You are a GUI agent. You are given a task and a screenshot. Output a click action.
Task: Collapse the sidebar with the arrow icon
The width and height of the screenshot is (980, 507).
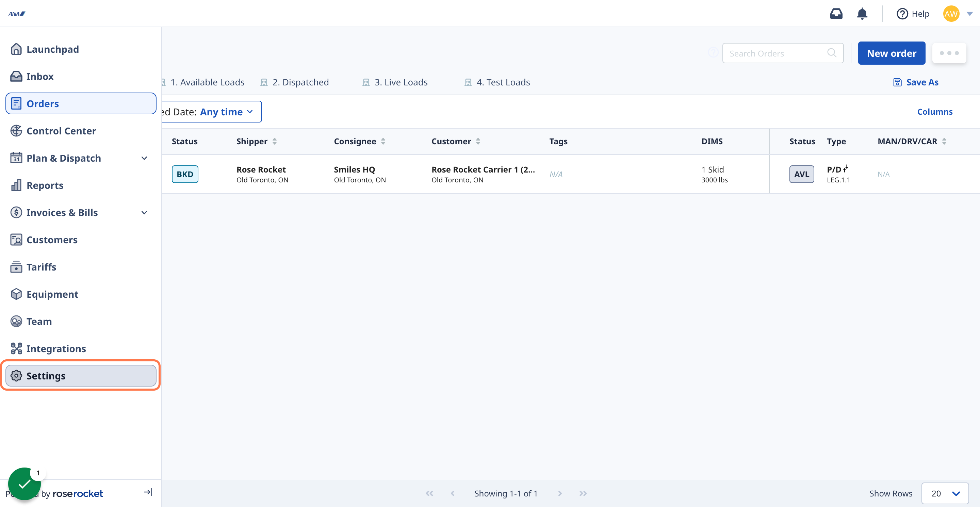tap(148, 492)
